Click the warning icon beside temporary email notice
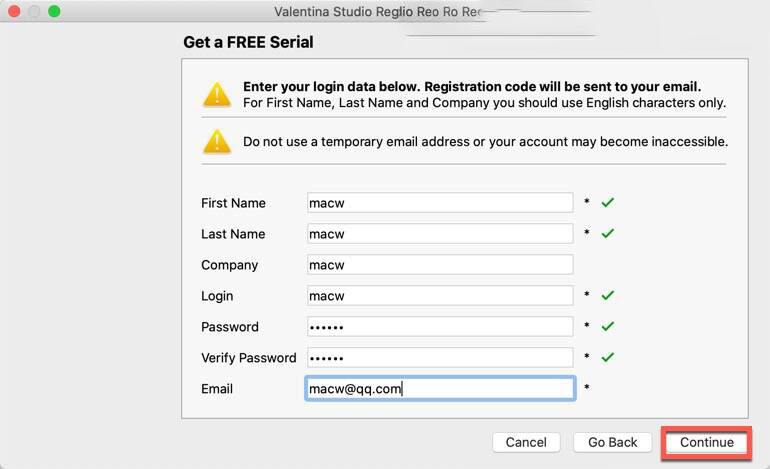770x469 pixels. pos(217,141)
